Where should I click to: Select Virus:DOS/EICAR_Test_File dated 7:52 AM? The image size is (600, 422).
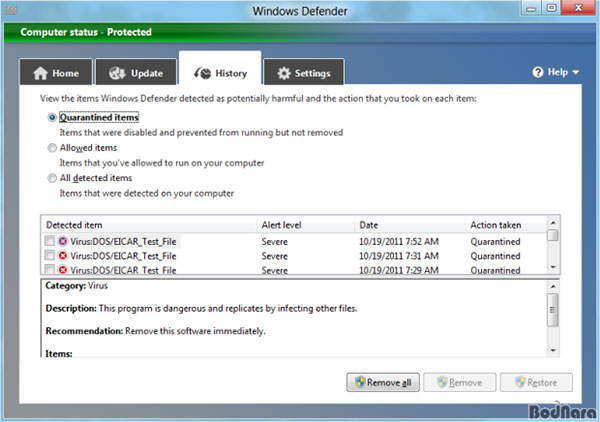pos(123,241)
